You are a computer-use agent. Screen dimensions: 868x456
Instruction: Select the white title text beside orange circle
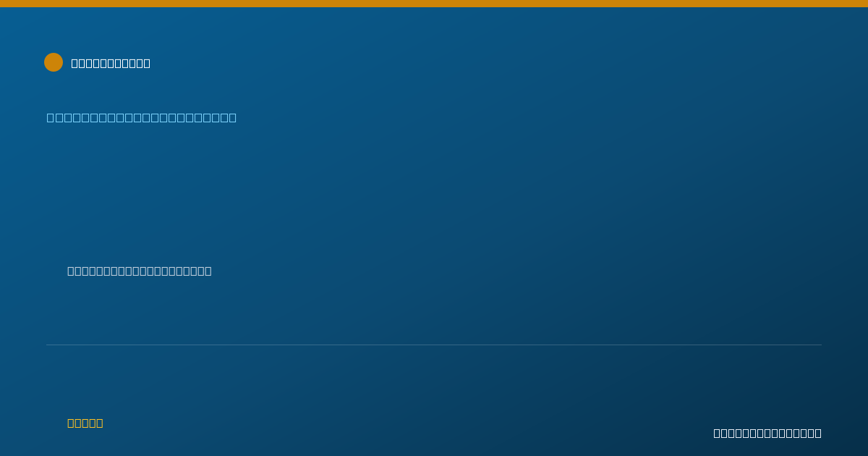pos(111,63)
